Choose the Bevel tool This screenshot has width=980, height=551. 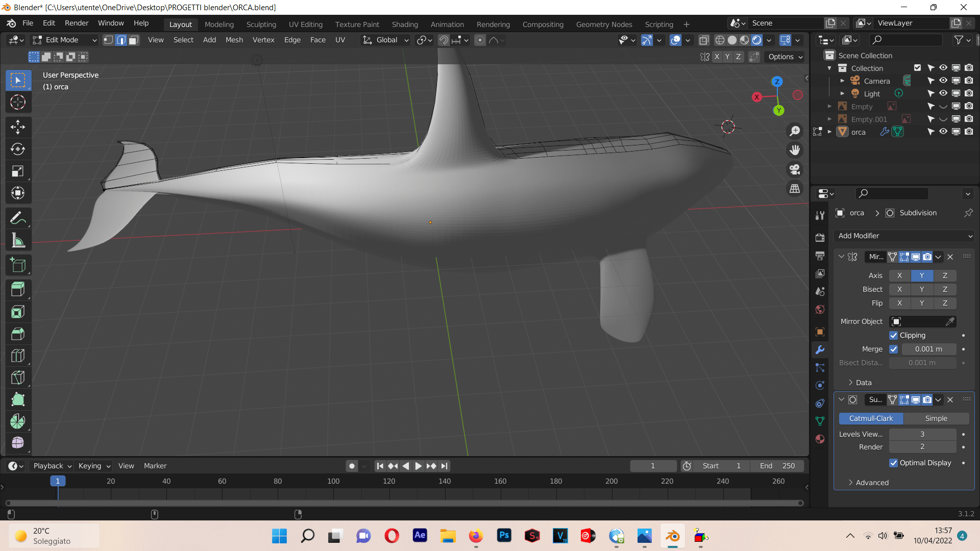click(x=18, y=334)
